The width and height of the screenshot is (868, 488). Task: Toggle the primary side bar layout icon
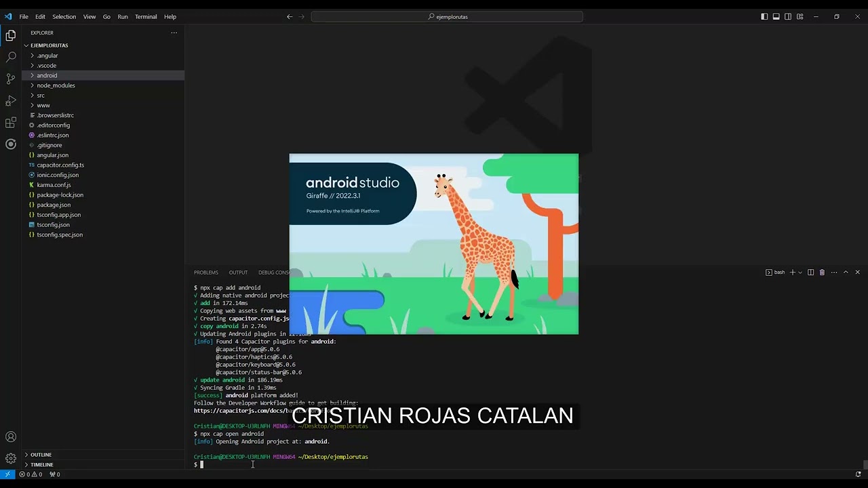764,16
